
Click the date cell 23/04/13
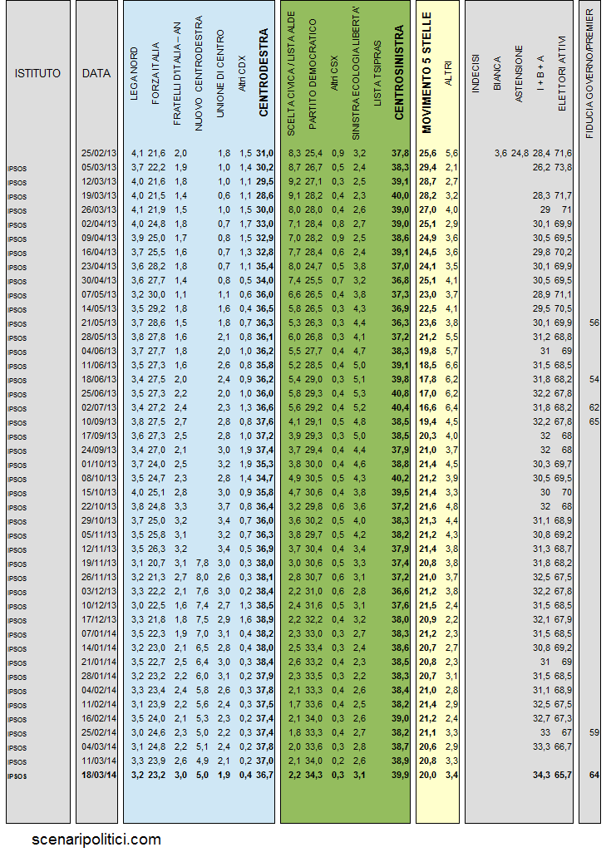click(x=99, y=267)
